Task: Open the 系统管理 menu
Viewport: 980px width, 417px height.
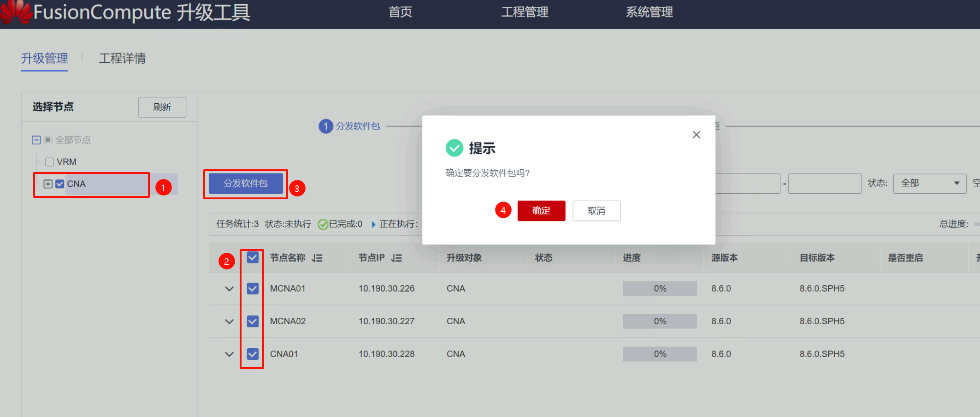Action: [649, 12]
